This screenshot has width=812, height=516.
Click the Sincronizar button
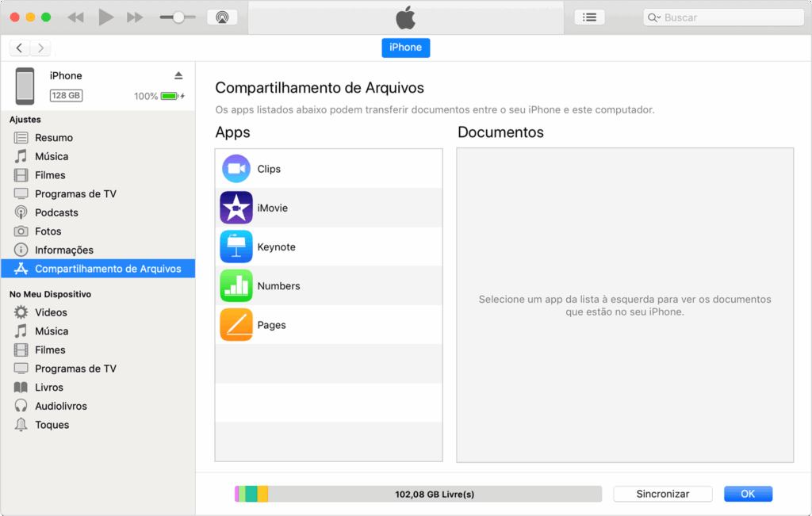[x=662, y=493]
